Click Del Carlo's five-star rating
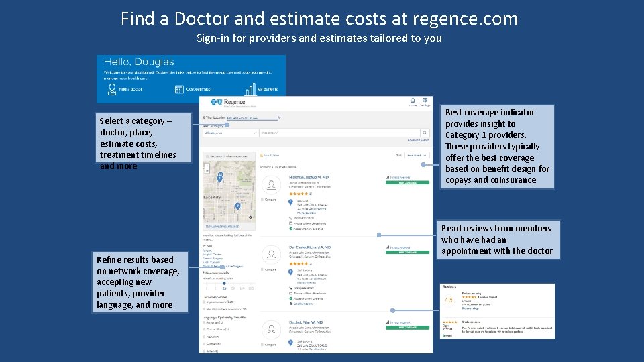This screenshot has height=362, width=644. pyautogui.click(x=299, y=264)
